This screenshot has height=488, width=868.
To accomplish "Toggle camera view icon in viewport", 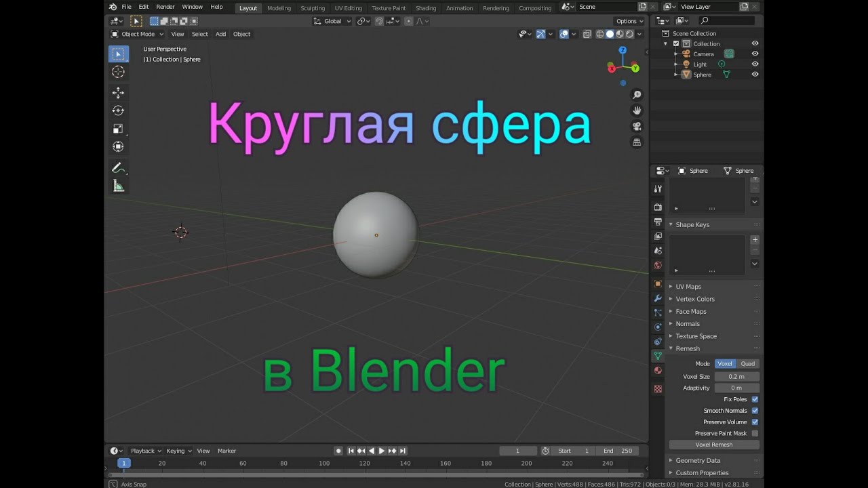I will [x=637, y=126].
